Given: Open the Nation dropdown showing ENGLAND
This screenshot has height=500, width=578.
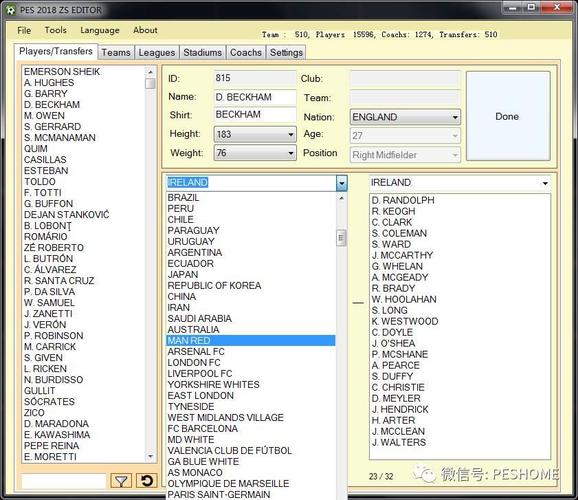Looking at the screenshot, I should coord(405,117).
